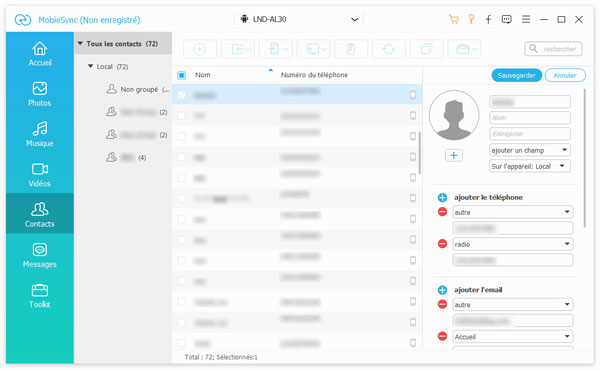This screenshot has width=600, height=370.
Task: Open the hamburger menu icon
Action: point(526,19)
